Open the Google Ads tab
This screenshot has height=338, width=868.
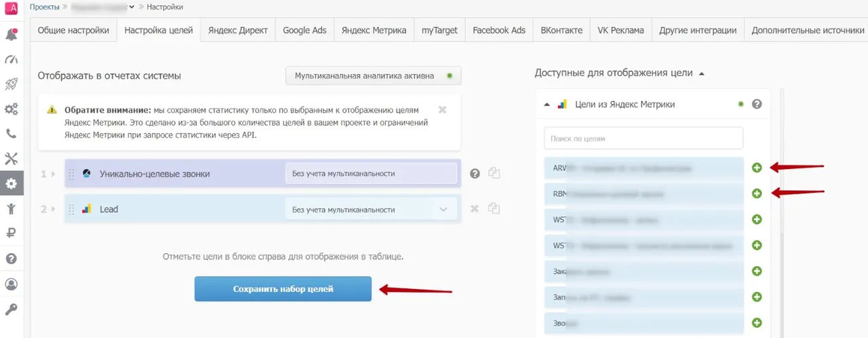click(304, 30)
